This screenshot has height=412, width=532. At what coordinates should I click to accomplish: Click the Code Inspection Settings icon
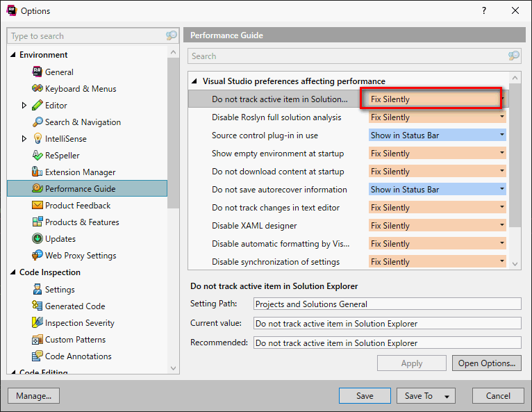tap(37, 289)
